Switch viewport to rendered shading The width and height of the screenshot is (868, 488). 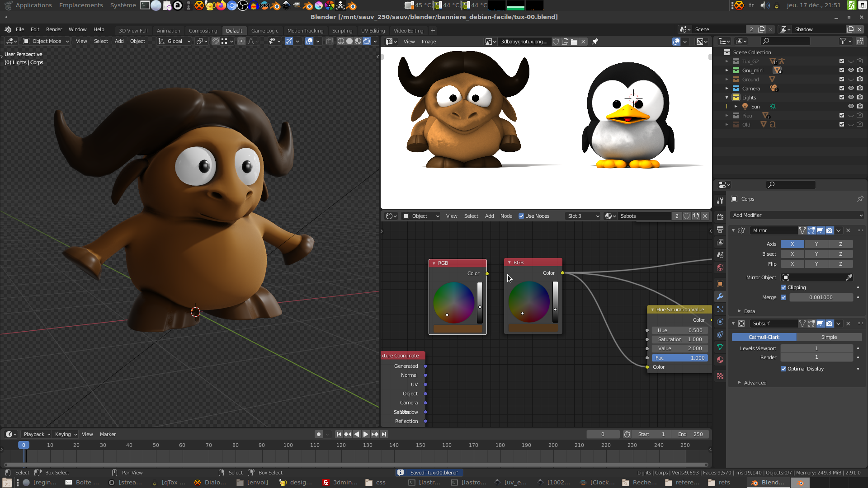367,41
